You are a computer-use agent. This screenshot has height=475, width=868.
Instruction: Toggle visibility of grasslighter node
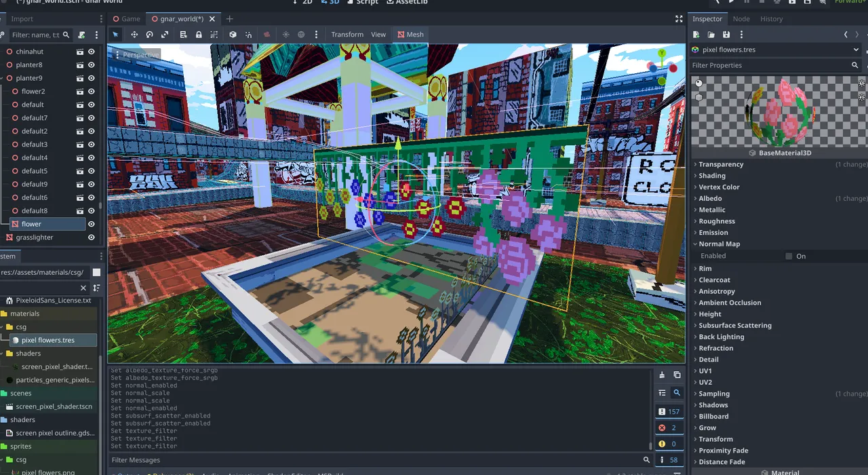tap(92, 237)
